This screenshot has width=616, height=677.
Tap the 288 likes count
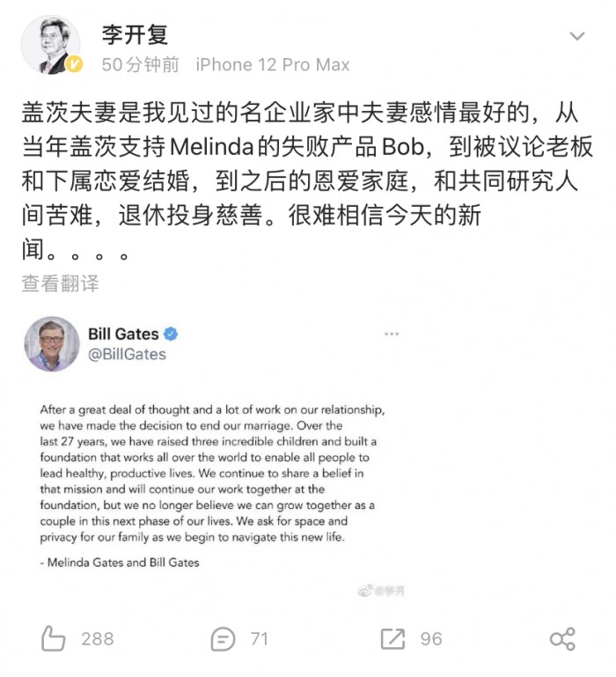click(x=98, y=639)
